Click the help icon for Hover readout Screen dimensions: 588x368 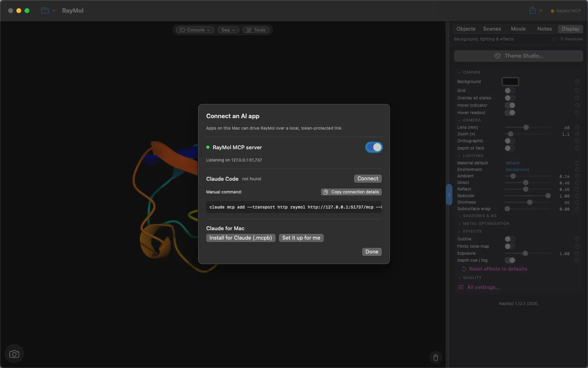click(x=577, y=113)
